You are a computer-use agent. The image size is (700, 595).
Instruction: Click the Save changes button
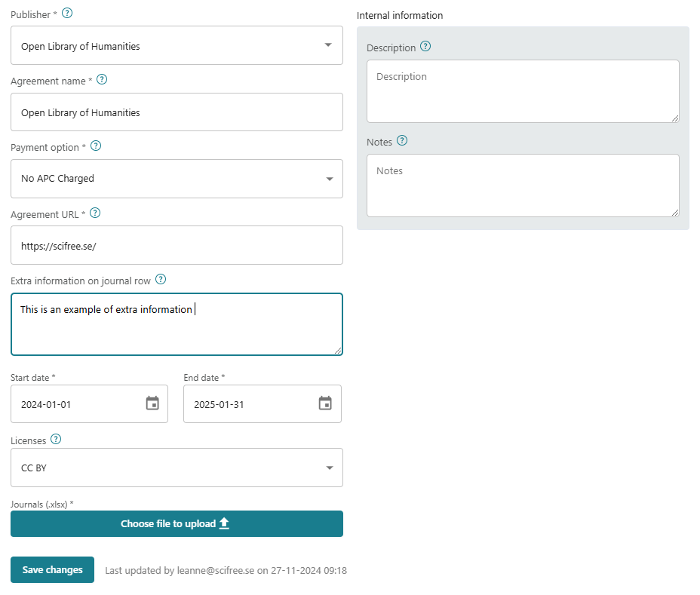52,569
